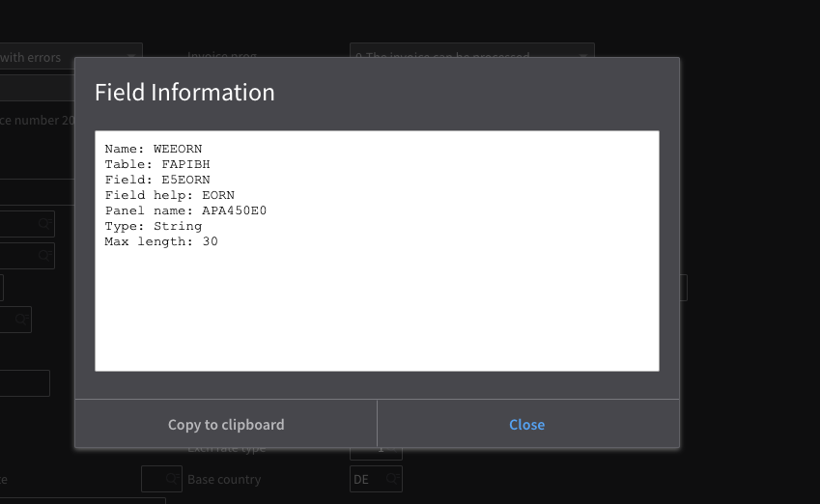Click the lowest search icon left of dialog
Image resolution: width=820 pixels, height=504 pixels.
pos(21,319)
